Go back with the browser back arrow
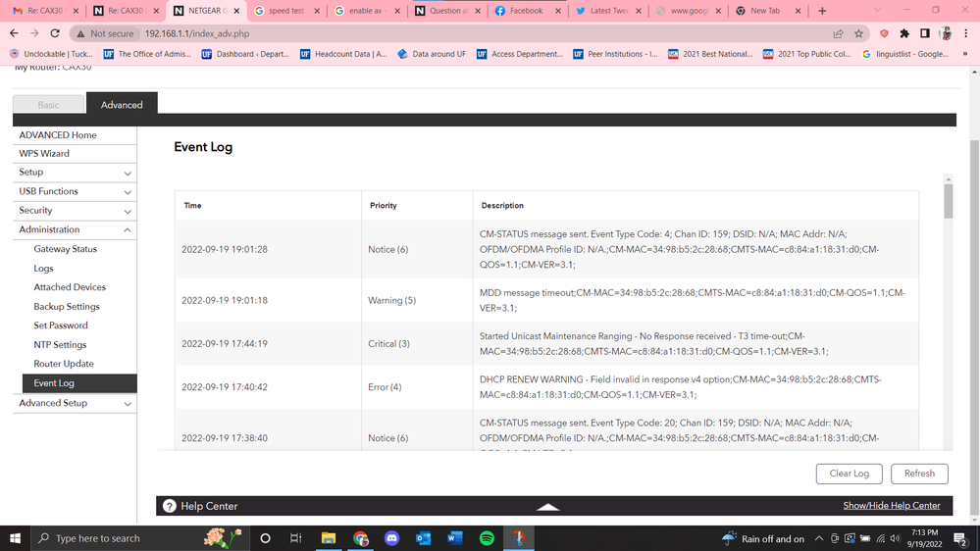 tap(14, 33)
